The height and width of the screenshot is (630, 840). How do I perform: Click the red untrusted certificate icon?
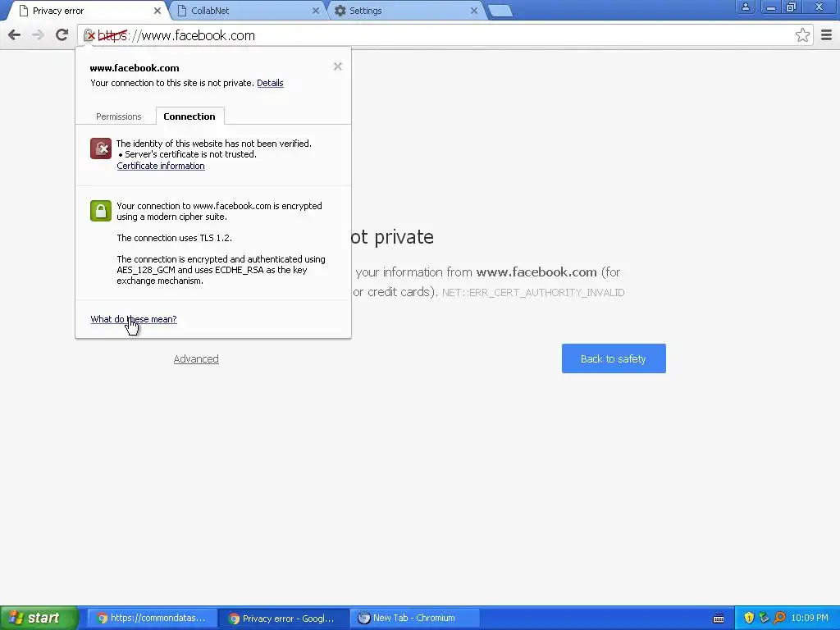(x=101, y=148)
